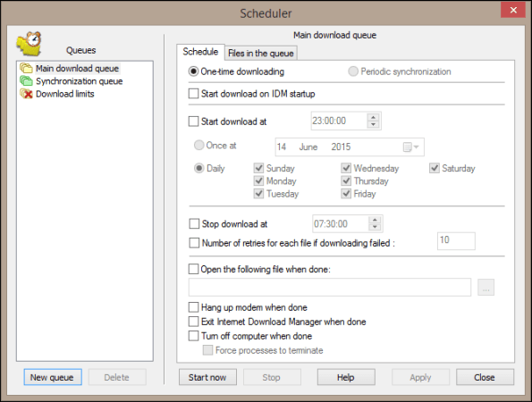Click the file path text box
The height and width of the screenshot is (402, 532).
330,288
